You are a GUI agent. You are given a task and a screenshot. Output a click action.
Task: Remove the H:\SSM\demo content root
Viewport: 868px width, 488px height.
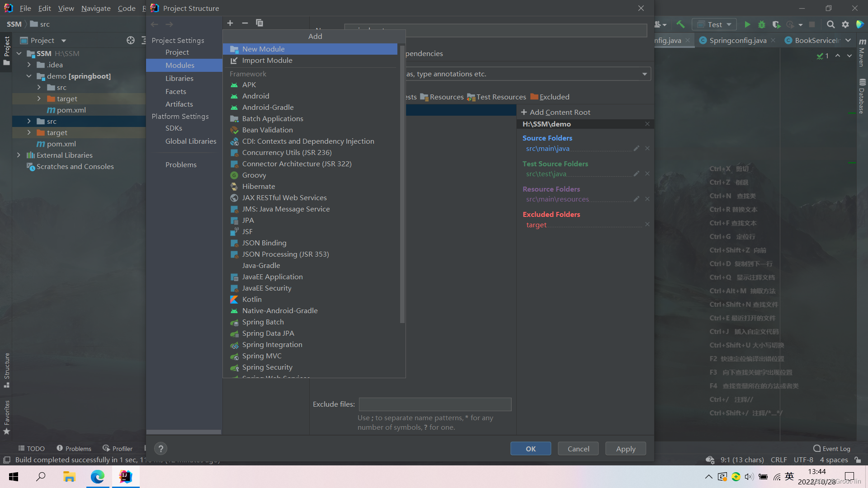647,124
